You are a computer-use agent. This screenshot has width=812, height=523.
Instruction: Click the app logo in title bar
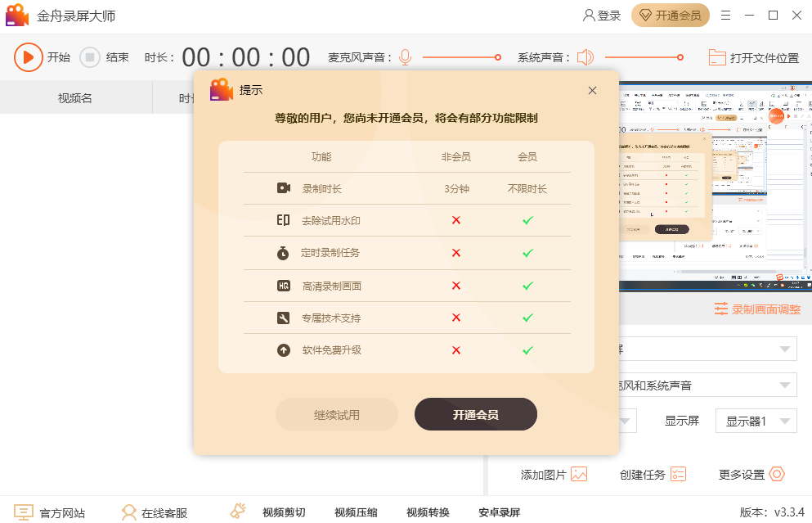(17, 15)
